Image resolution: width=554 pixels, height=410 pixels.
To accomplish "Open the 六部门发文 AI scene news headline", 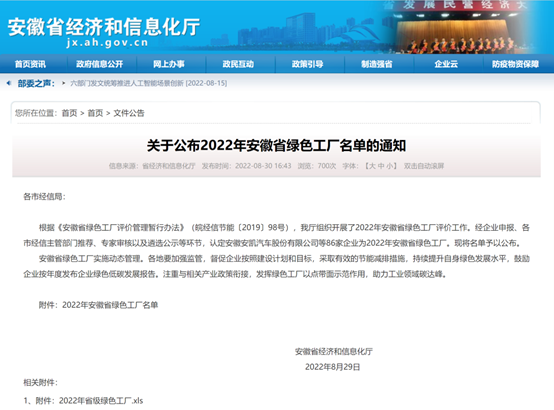I will pyautogui.click(x=149, y=83).
